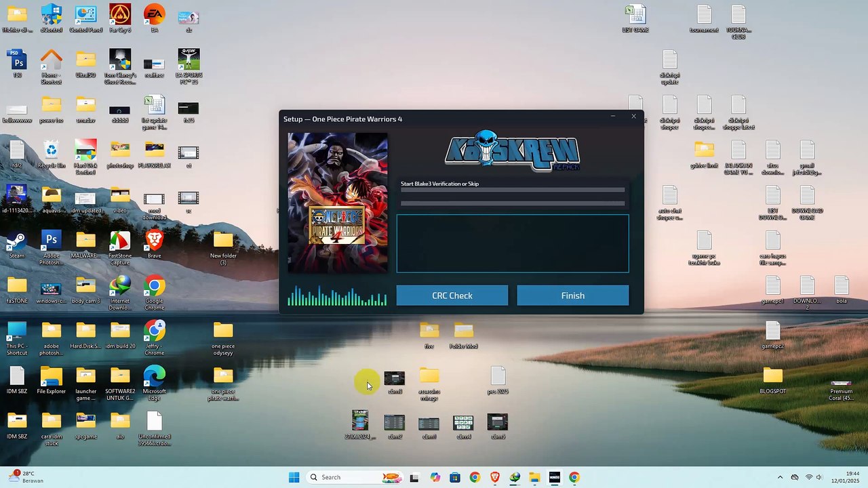Select the Far Cry 6 desktop shortcut
Viewport: 868px width, 488px height.
120,19
